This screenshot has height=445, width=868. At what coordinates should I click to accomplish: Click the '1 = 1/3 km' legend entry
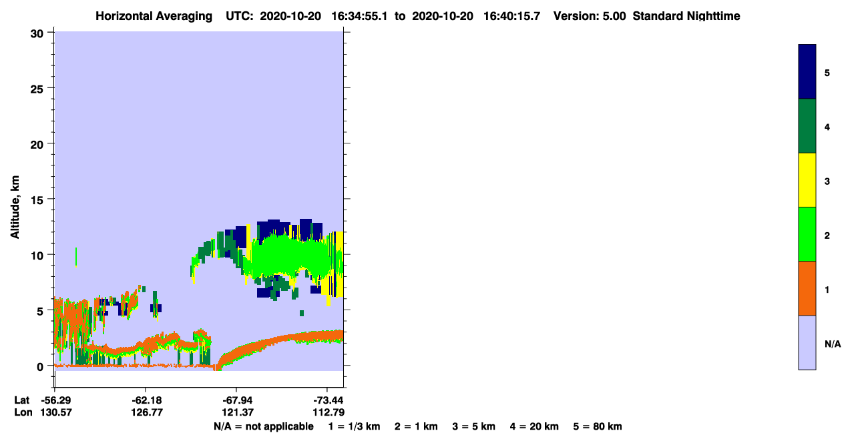354,426
